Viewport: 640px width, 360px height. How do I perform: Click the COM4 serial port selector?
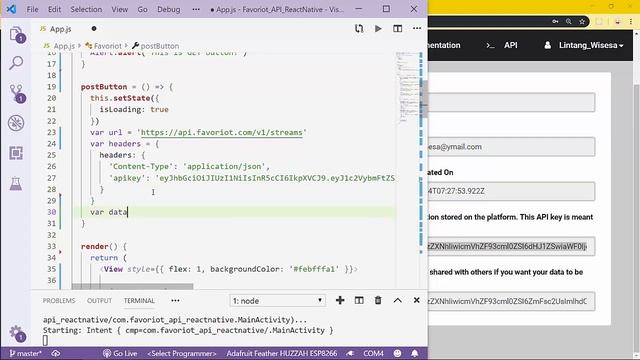(373, 353)
